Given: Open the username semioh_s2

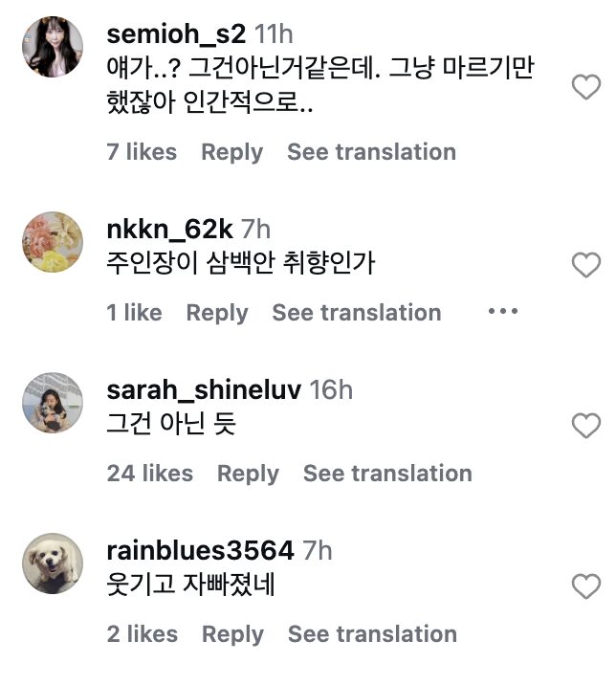Looking at the screenshot, I should (x=177, y=34).
